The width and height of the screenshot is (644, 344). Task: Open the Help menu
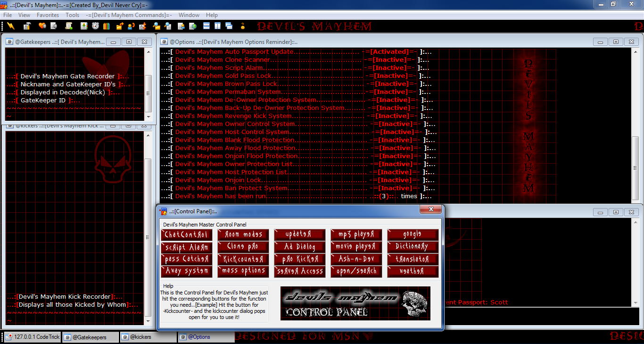click(x=212, y=15)
